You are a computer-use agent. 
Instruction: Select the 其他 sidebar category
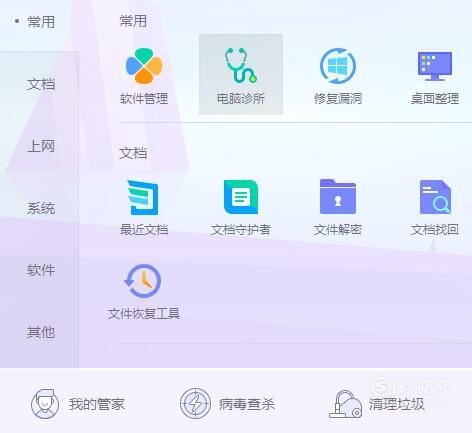point(41,332)
